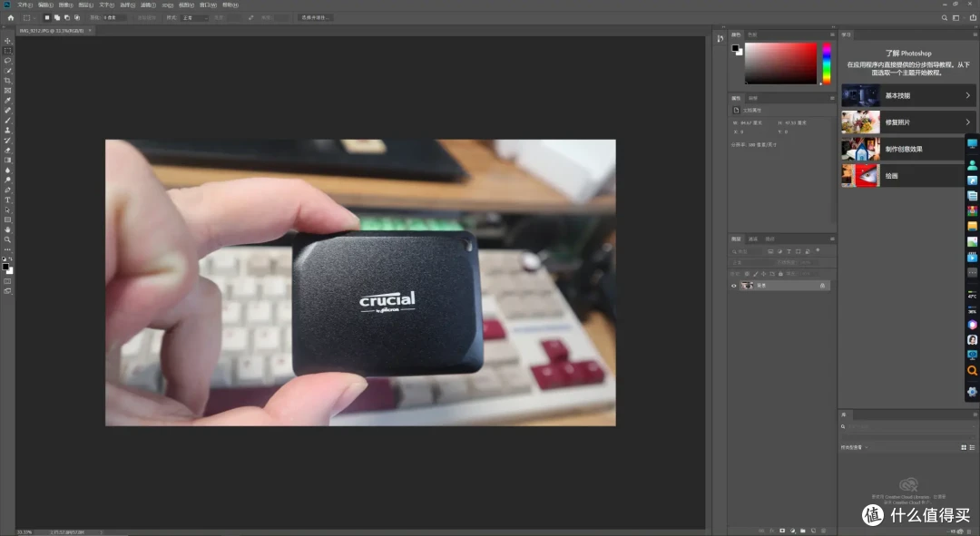Select the Eyedropper tool
980x536 pixels.
7,101
